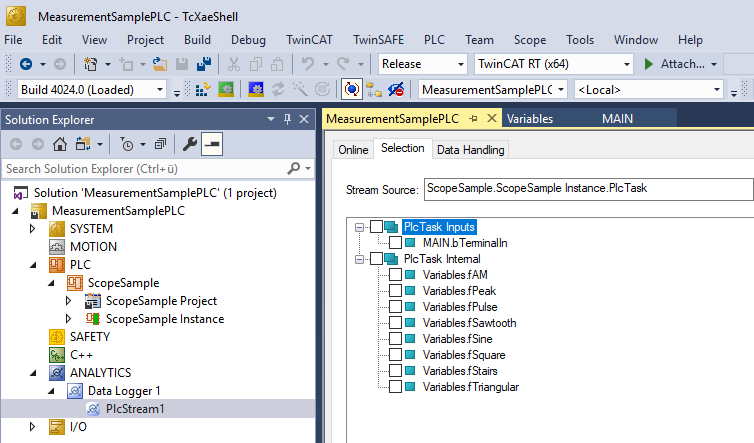Click the Save All icon
The width and height of the screenshot is (754, 443).
(204, 64)
